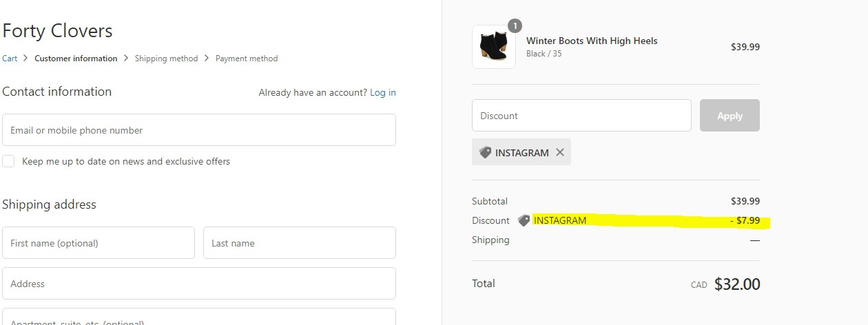Viewport: 868px width, 325px height.
Task: Open the Winter Boots product thumbnail
Action: [493, 47]
